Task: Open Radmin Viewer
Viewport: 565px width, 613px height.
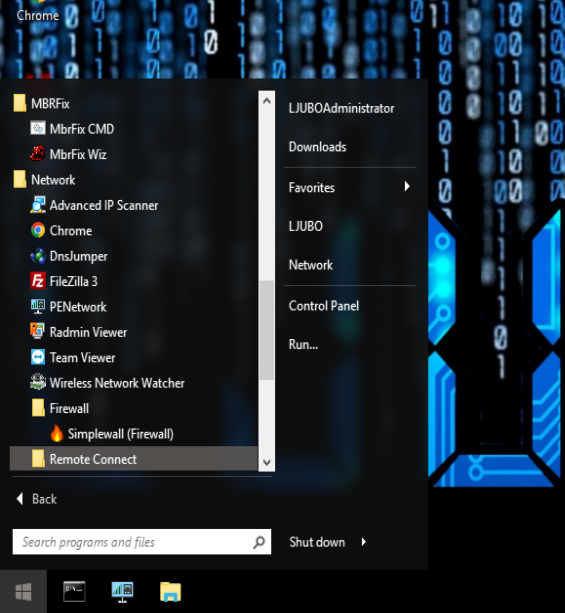Action: point(133,332)
